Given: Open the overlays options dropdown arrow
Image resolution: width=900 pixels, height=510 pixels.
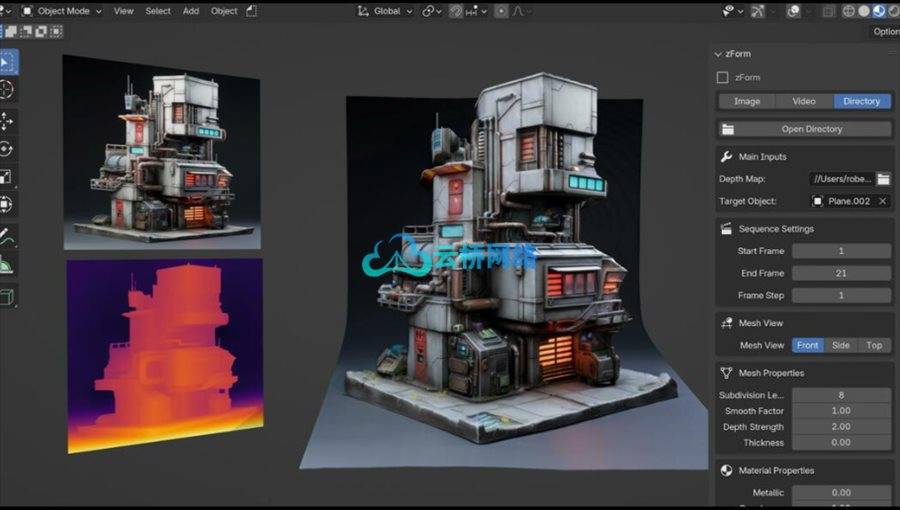Looking at the screenshot, I should click(x=808, y=11).
